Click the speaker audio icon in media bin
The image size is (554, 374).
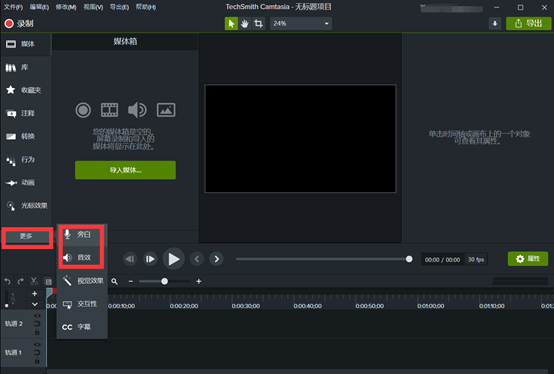coord(137,110)
